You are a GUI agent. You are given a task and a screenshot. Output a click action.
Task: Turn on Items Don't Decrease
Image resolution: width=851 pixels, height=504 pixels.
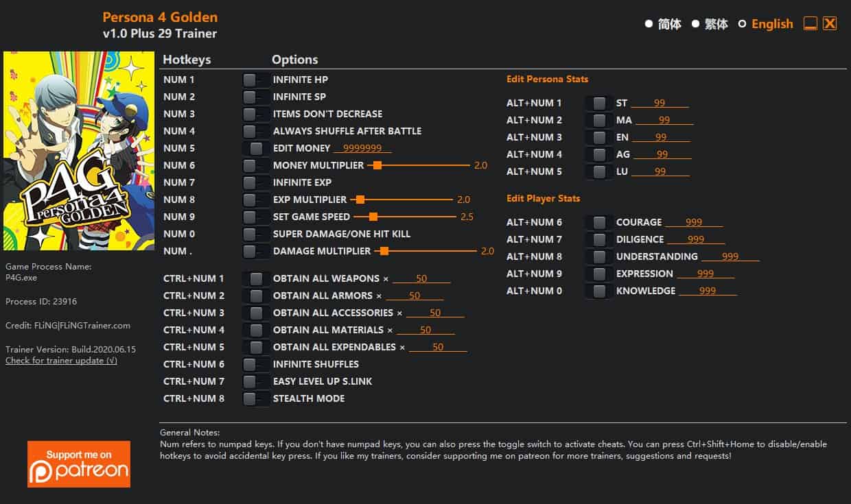coord(256,114)
